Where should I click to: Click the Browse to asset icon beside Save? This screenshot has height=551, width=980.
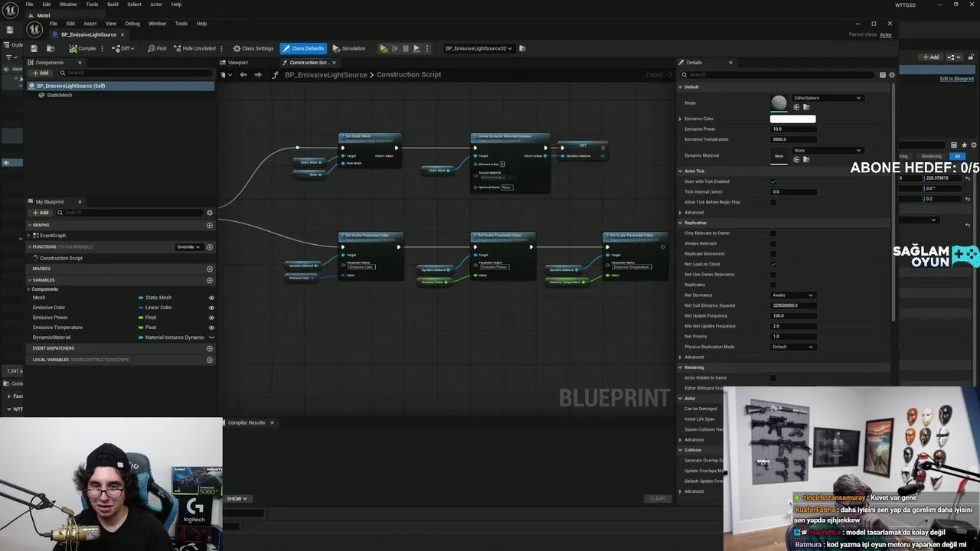click(x=50, y=48)
